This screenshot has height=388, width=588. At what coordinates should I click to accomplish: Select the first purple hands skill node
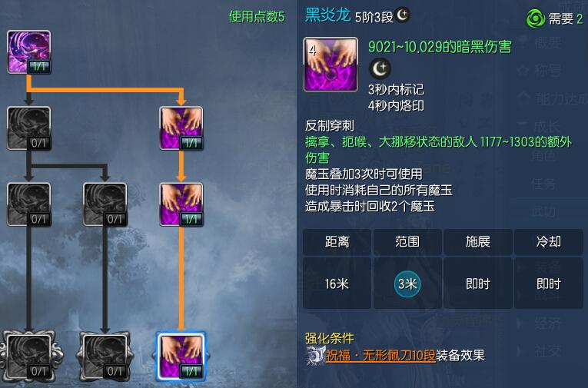pos(181,128)
